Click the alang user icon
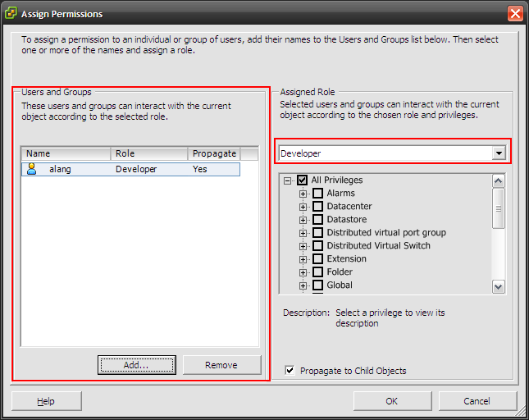The height and width of the screenshot is (420, 529). (32, 169)
